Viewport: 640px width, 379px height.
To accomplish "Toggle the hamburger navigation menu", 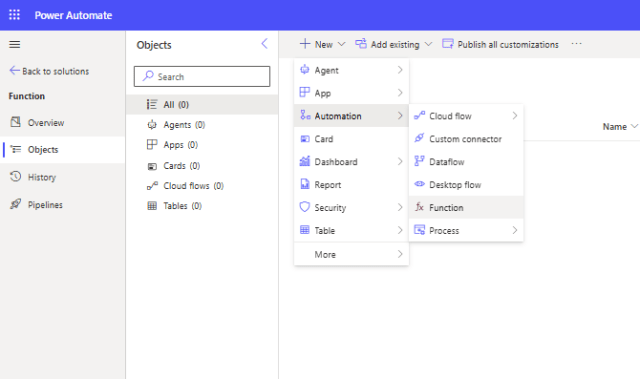I will (x=15, y=44).
